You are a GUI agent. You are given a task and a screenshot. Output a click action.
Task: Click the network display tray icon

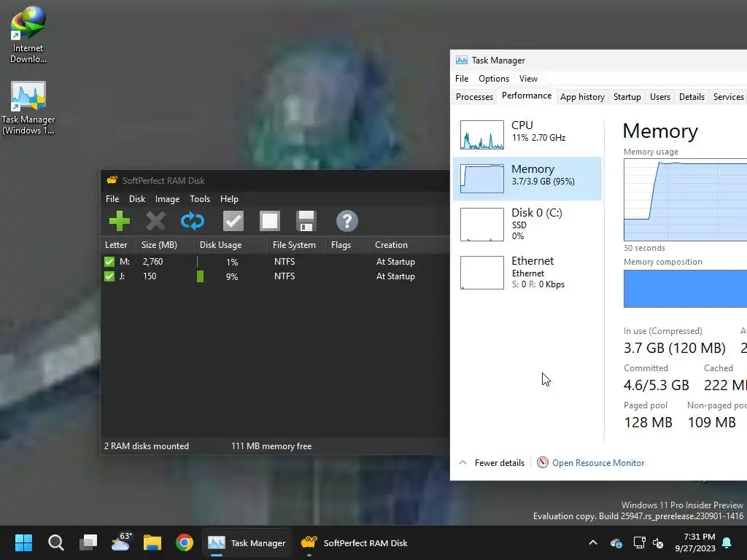click(639, 542)
